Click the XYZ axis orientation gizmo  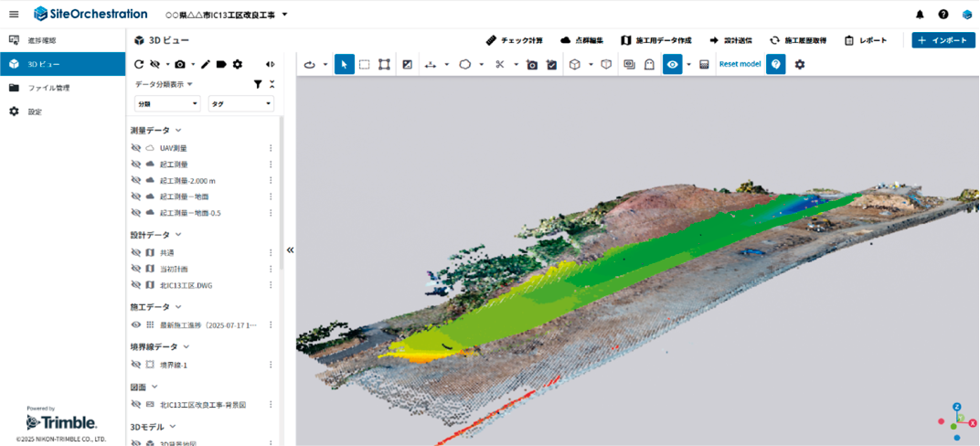click(x=955, y=419)
